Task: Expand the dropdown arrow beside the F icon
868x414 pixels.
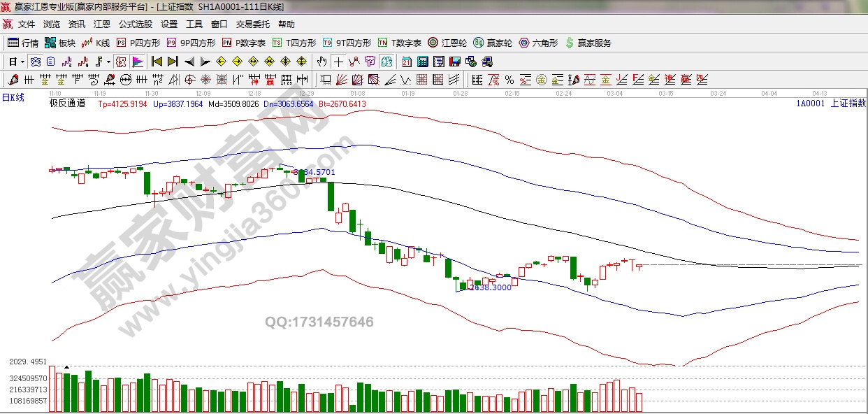Action: coord(109,62)
